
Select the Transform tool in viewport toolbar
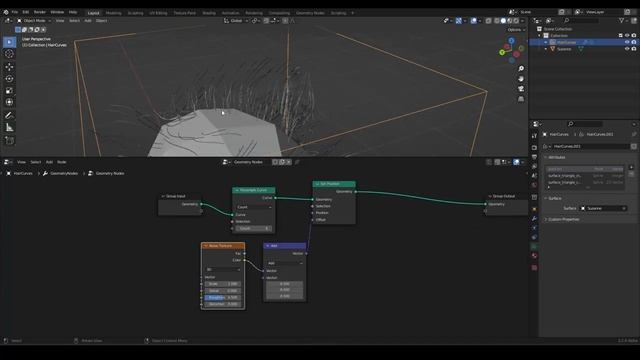tap(9, 102)
